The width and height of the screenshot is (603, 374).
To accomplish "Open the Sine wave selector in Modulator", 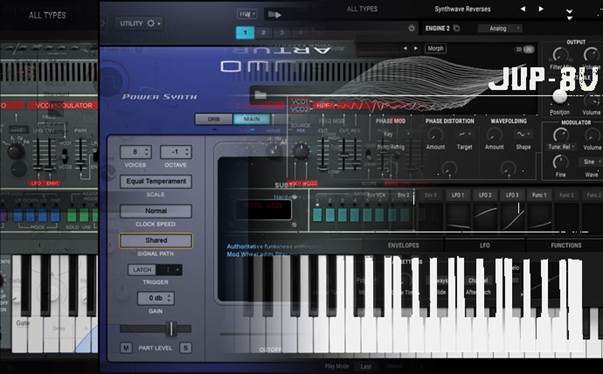I will 591,162.
